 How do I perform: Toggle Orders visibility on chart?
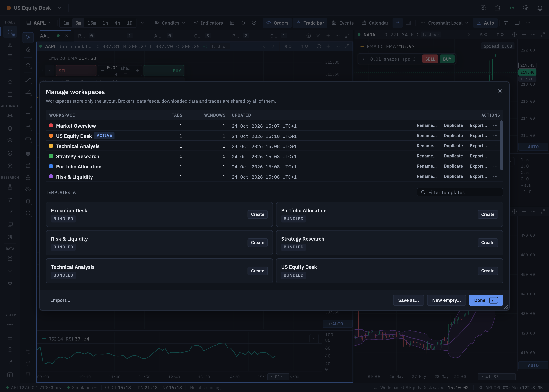pyautogui.click(x=277, y=23)
